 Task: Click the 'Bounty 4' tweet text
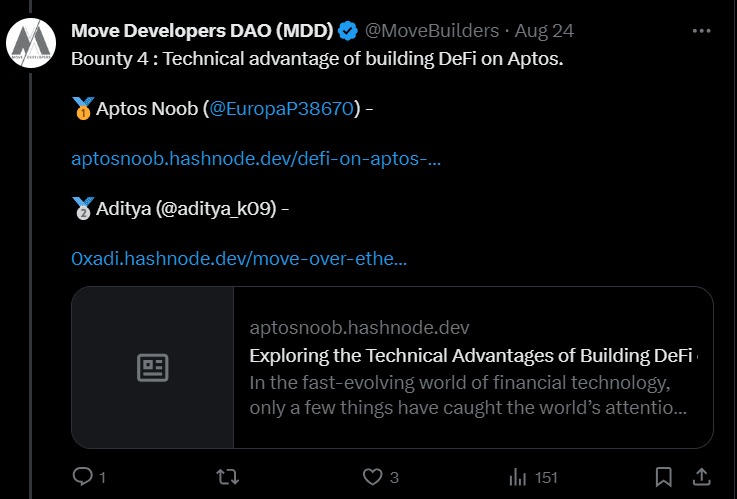point(317,58)
